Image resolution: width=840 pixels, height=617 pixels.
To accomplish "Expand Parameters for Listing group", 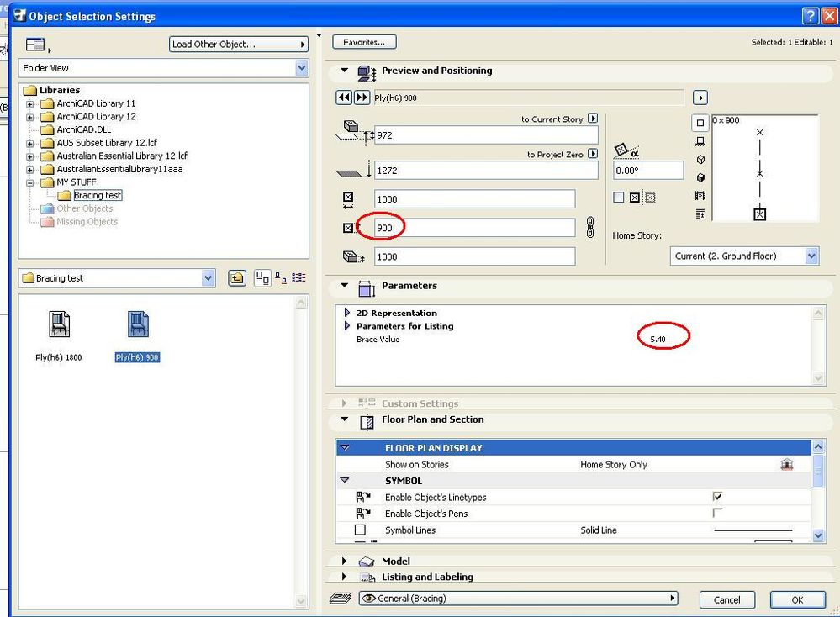I will [x=346, y=325].
